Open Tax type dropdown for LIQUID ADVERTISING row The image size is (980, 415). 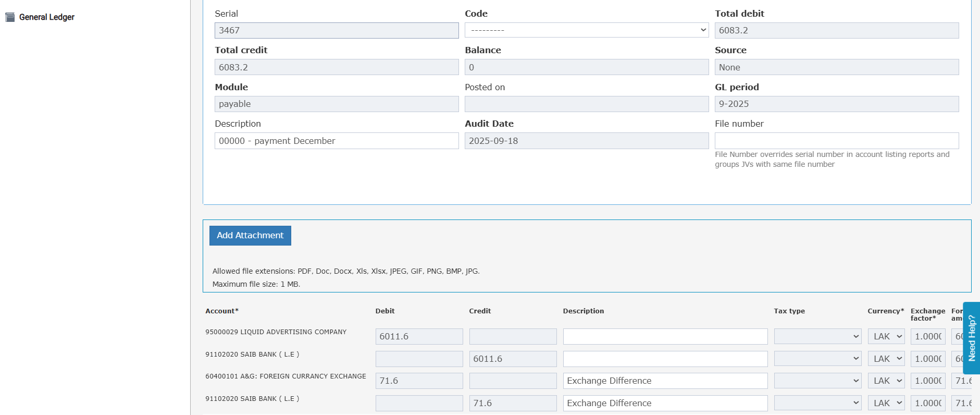818,336
